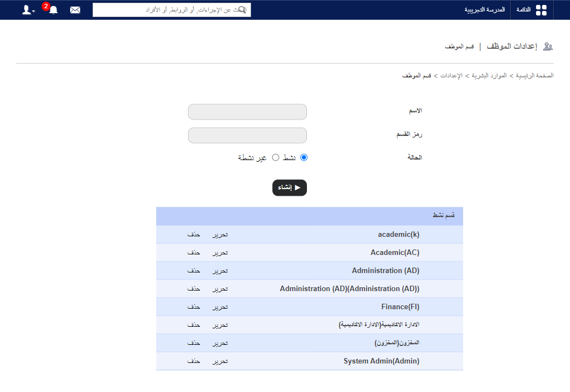Screen dimensions: 570x392
Task: Click قسم الموظف breadcrumb current page
Action: [416, 76]
